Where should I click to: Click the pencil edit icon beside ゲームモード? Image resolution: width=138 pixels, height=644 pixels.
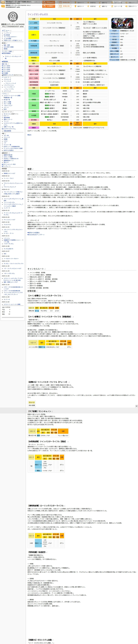(x=10, y=77)
